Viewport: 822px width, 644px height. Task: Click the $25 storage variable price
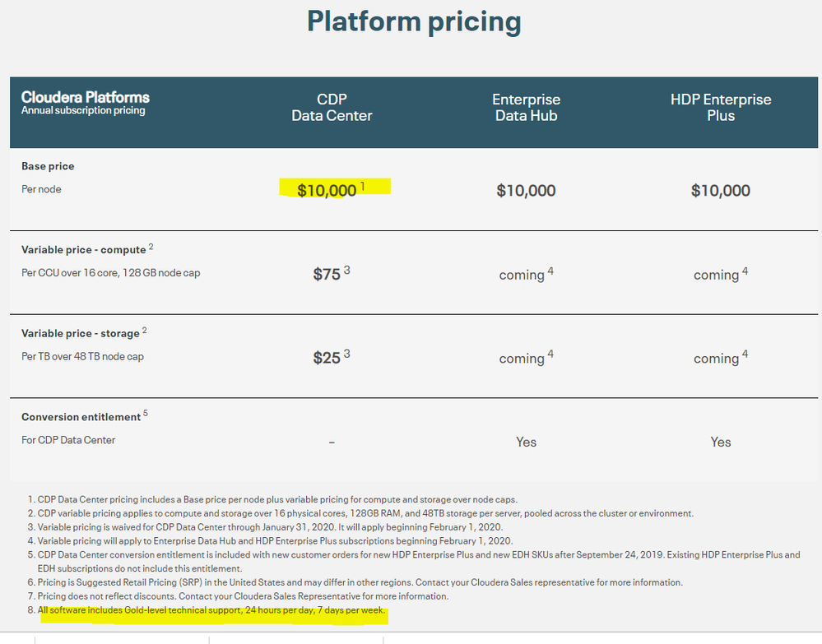coord(327,358)
